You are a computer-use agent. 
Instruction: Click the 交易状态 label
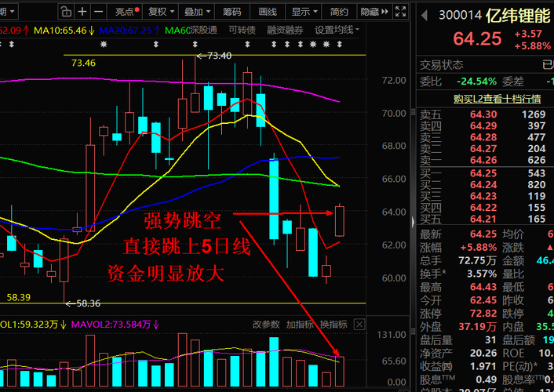(x=442, y=65)
